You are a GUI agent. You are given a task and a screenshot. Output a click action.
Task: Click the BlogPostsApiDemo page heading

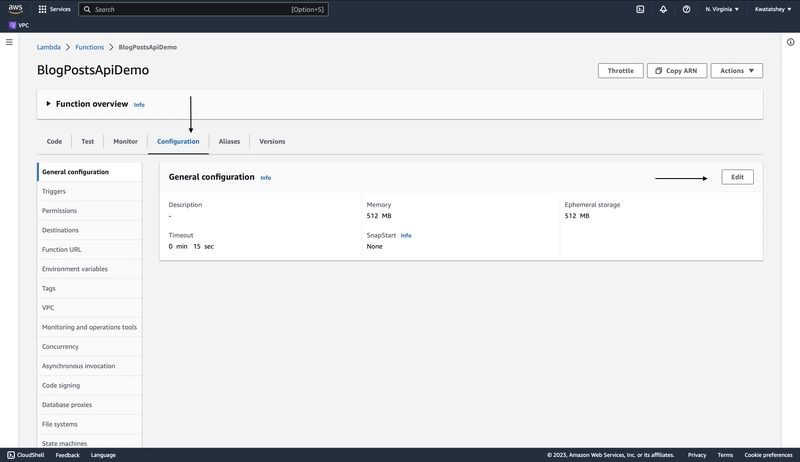click(93, 70)
